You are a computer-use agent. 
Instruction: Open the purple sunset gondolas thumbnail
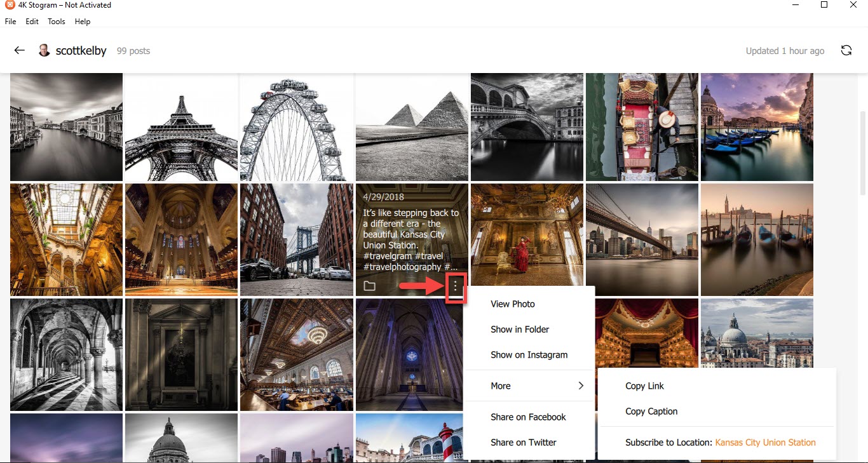(757, 127)
